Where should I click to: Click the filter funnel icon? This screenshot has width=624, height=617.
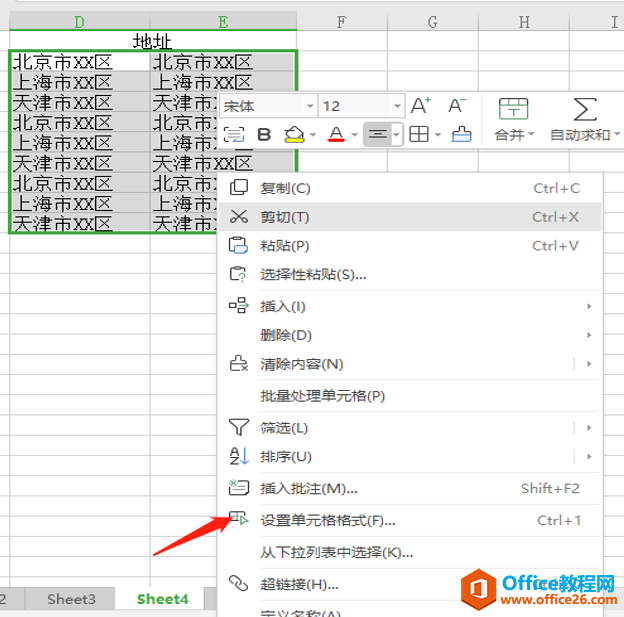pos(239,427)
